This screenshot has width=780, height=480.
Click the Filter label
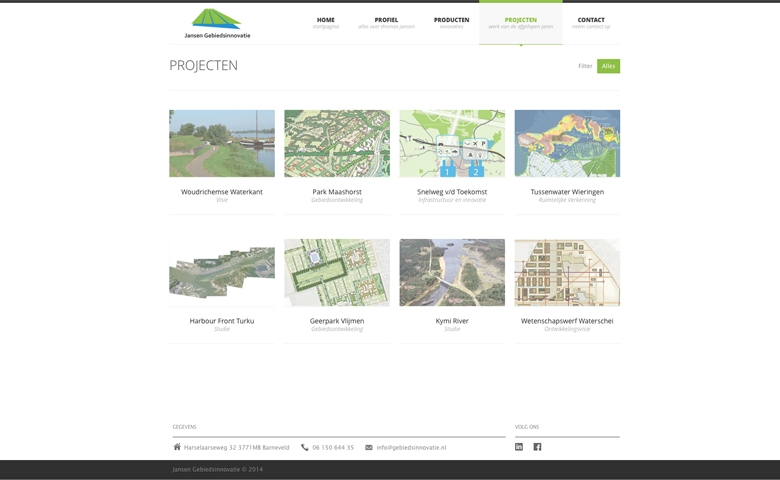pyautogui.click(x=585, y=66)
